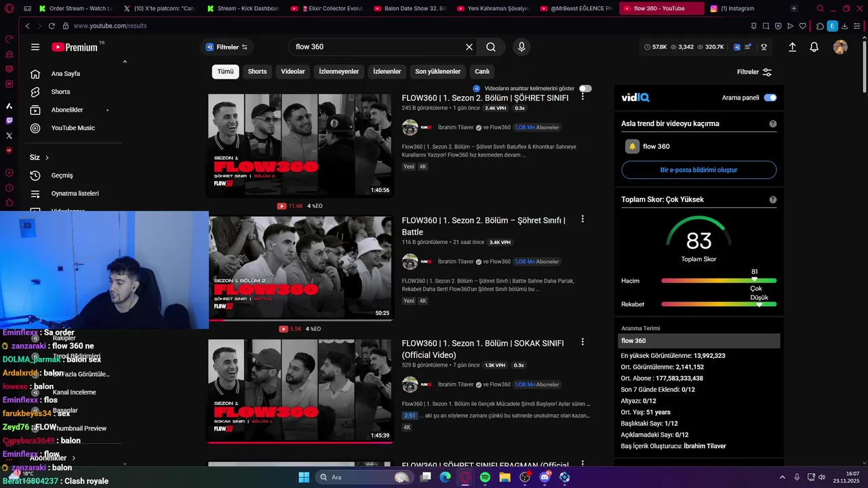This screenshot has width=868, height=488.
Task: Open Spotify from the taskbar
Action: pyautogui.click(x=485, y=477)
